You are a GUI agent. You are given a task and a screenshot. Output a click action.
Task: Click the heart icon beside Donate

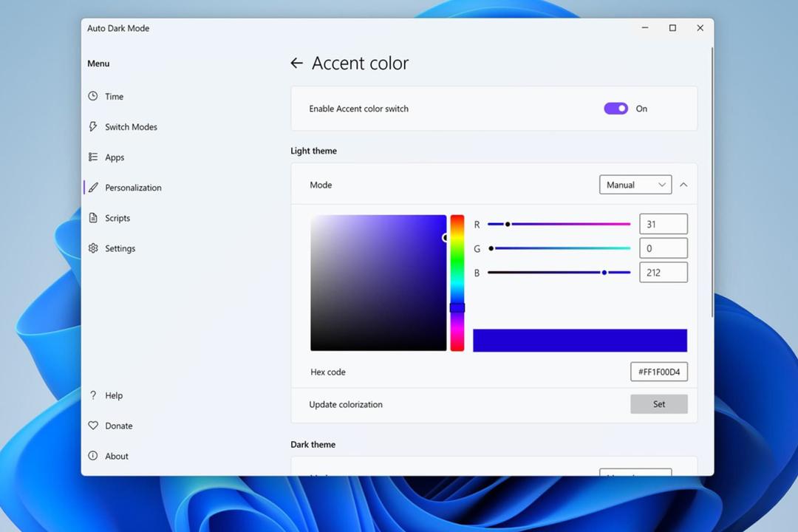coord(93,426)
